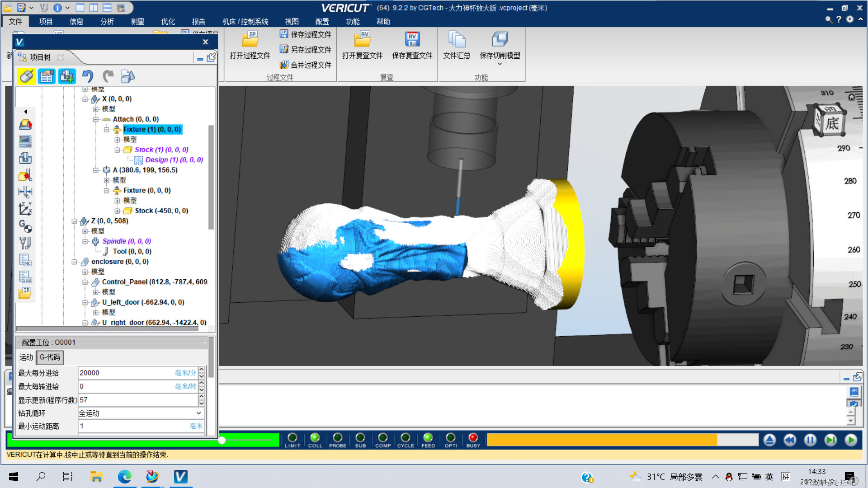Toggle the SUB status light
The image size is (868, 488).
360,437
